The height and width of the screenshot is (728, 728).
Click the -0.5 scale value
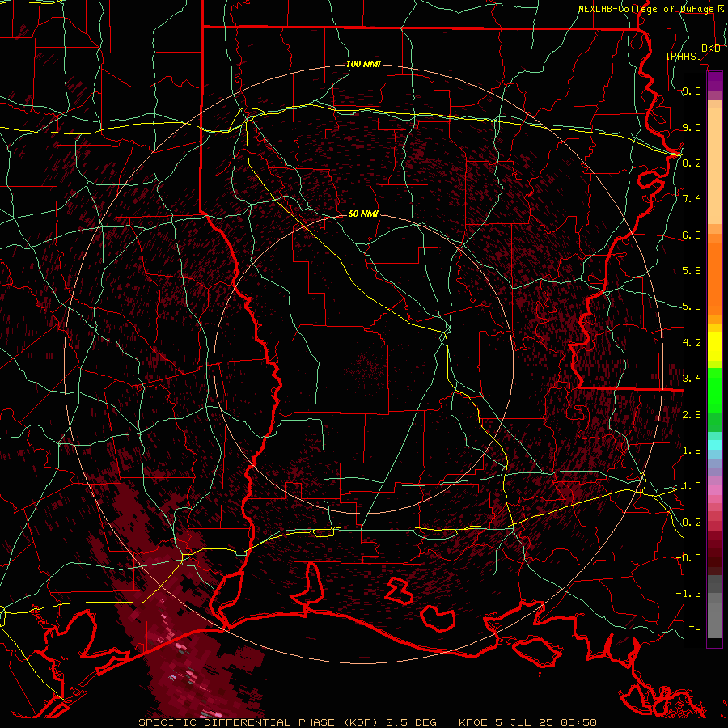pos(688,558)
